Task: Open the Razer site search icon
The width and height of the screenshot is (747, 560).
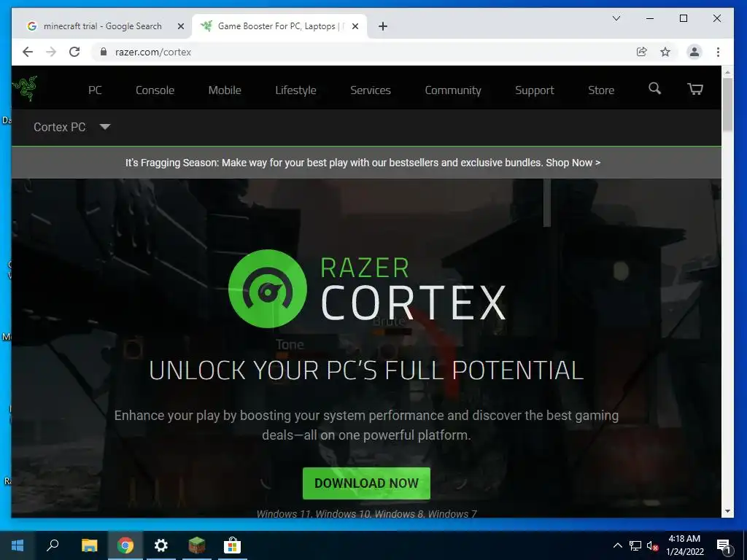Action: pos(654,88)
